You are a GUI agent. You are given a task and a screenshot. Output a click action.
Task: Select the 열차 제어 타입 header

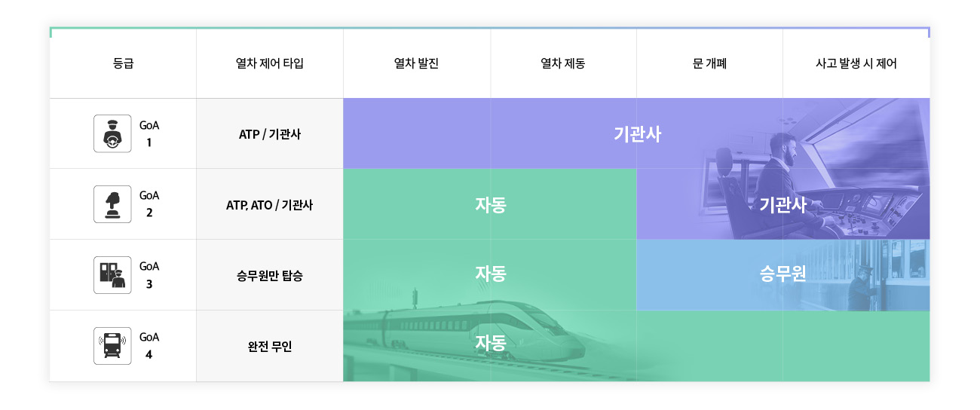(270, 64)
